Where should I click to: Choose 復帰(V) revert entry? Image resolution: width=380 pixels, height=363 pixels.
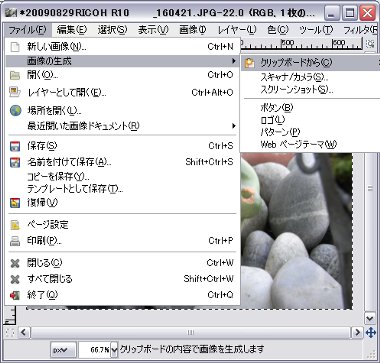[122, 202]
